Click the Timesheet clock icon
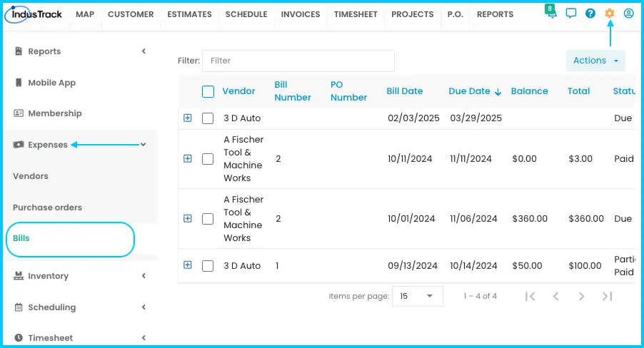Screen dimensions: 644x348 [19, 338]
